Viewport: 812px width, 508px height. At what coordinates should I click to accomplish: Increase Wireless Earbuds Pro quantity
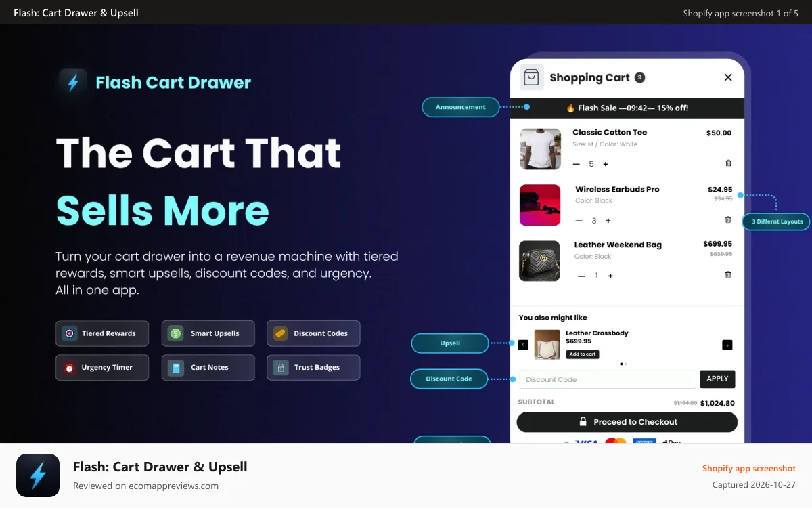point(608,221)
